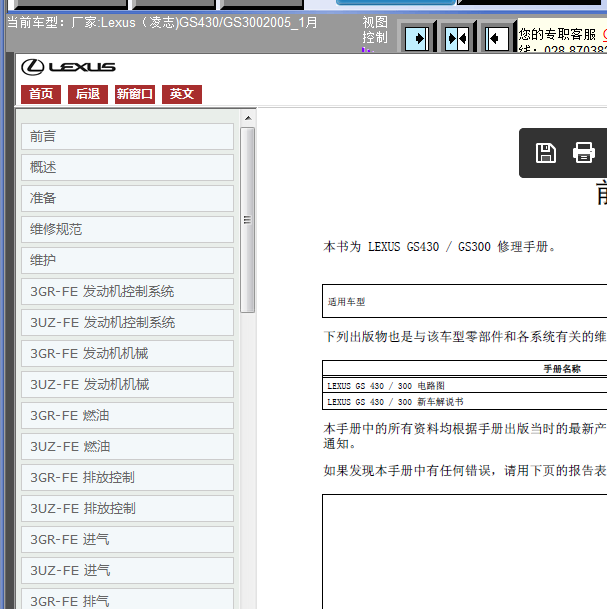This screenshot has height=609, width=607.
Task: Click the LEXUS GS 430 / 300 电路图 row
Action: (465, 385)
